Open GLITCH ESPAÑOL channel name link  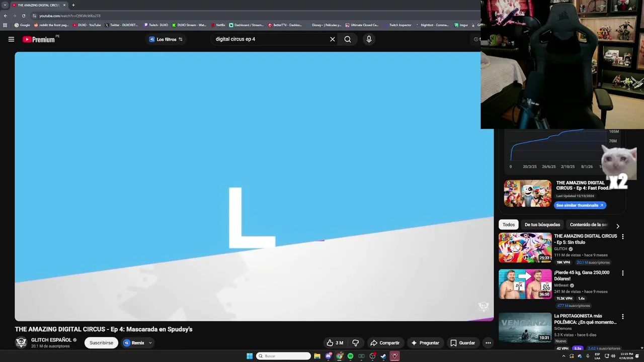coord(51,340)
